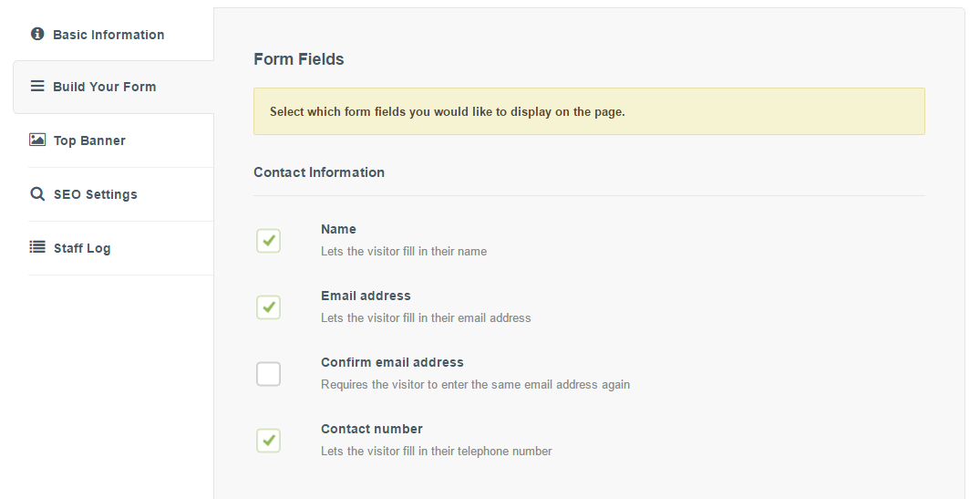Image resolution: width=980 pixels, height=499 pixels.
Task: Uncheck the Name field checkbox
Action: click(268, 241)
